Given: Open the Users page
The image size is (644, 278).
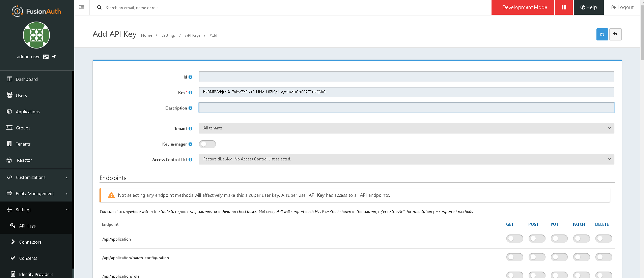Looking at the screenshot, I should pyautogui.click(x=36, y=95).
